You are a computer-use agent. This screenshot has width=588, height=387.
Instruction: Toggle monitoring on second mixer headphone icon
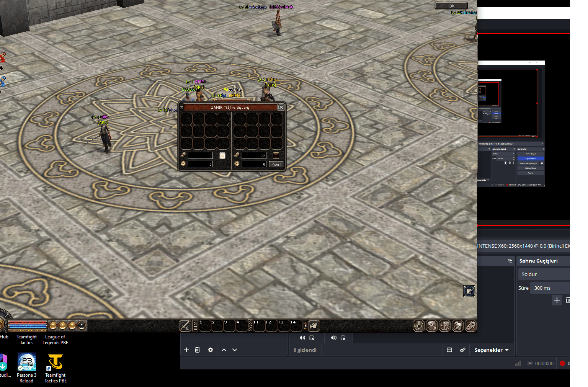(x=343, y=338)
